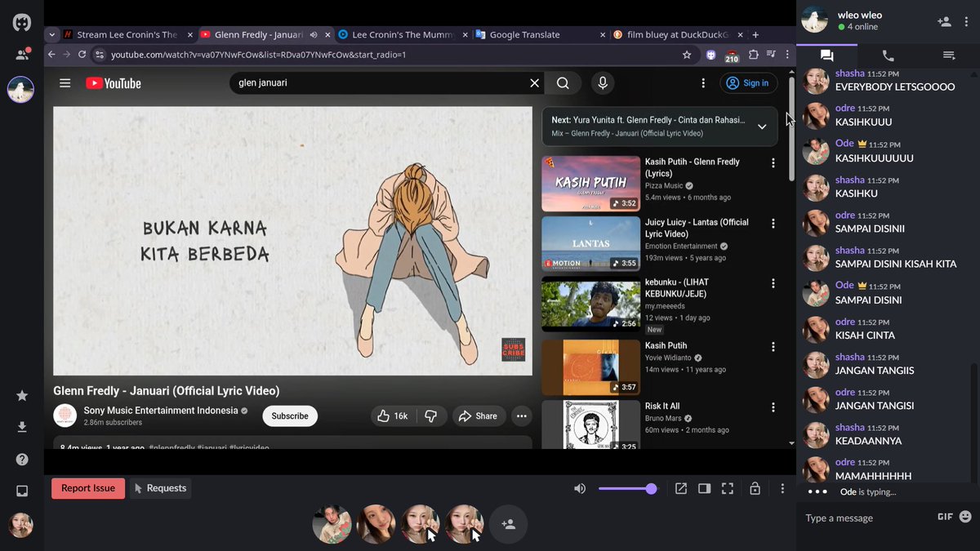Open the Lantas video thumbnail
This screenshot has height=551, width=980.
[590, 243]
